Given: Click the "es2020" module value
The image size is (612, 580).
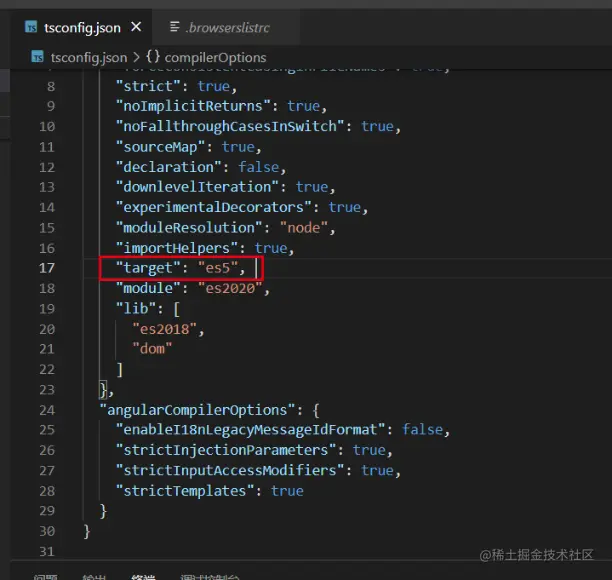Looking at the screenshot, I should [230, 288].
